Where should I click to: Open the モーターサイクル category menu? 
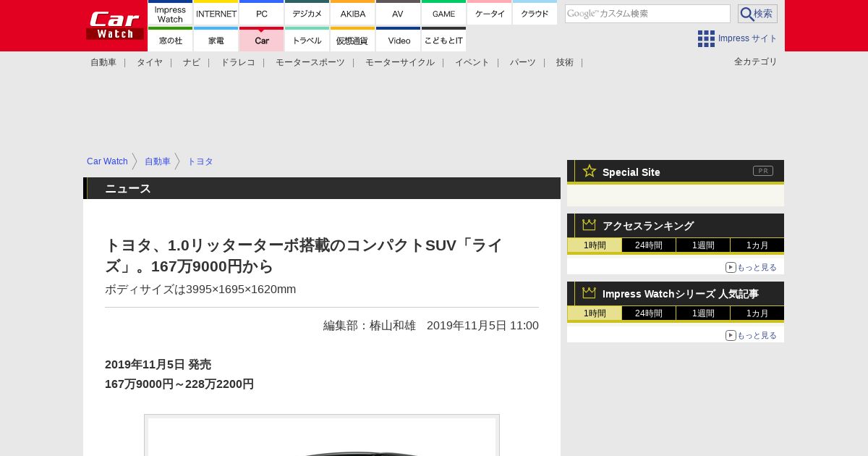(x=400, y=62)
